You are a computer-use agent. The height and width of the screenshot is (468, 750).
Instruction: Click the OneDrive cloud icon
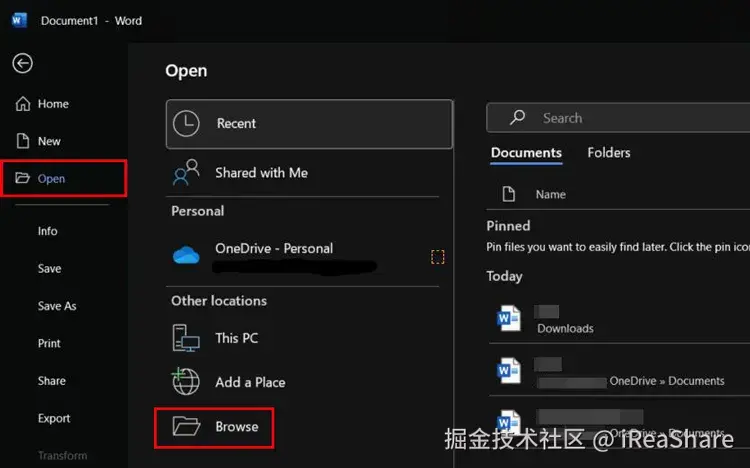(186, 255)
